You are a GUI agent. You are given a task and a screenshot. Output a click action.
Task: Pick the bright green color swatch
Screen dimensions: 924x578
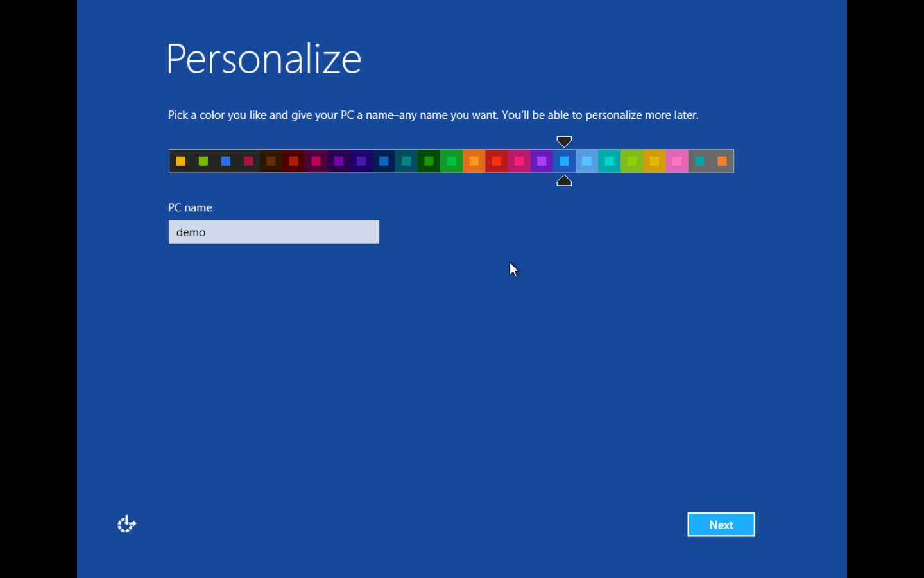coord(452,161)
